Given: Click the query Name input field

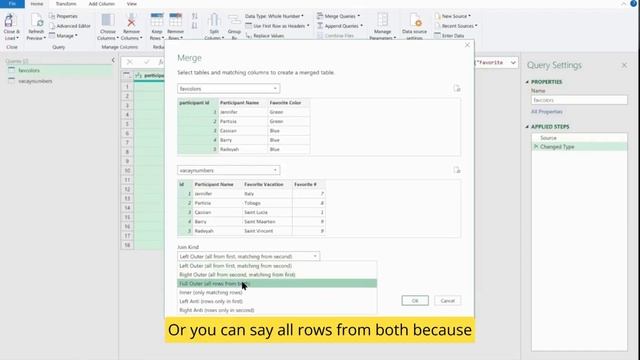Looking at the screenshot, I should pyautogui.click(x=579, y=100).
